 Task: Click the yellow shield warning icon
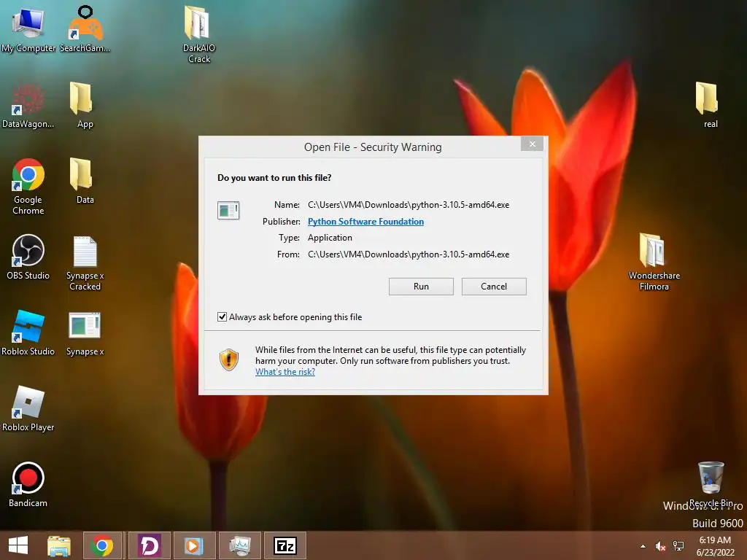(x=228, y=359)
